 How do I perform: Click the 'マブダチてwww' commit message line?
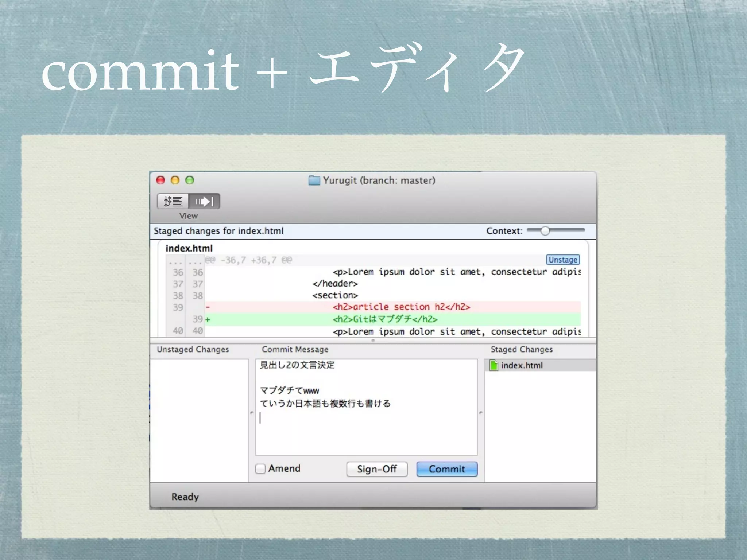[x=289, y=390]
